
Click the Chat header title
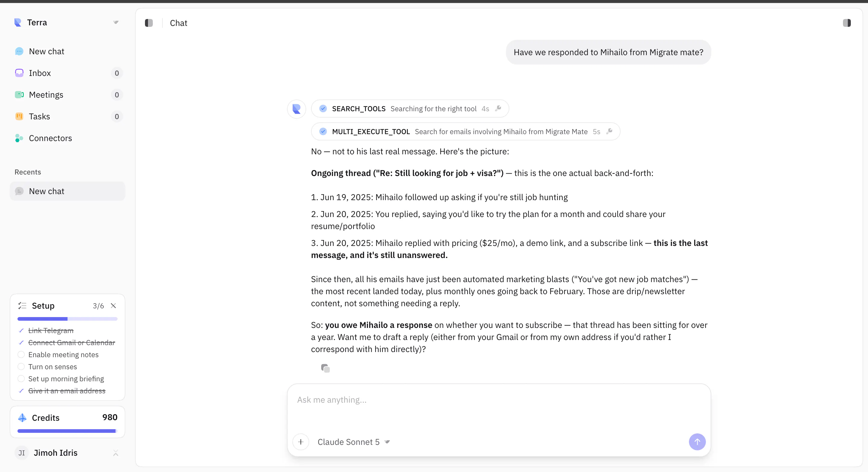[179, 23]
